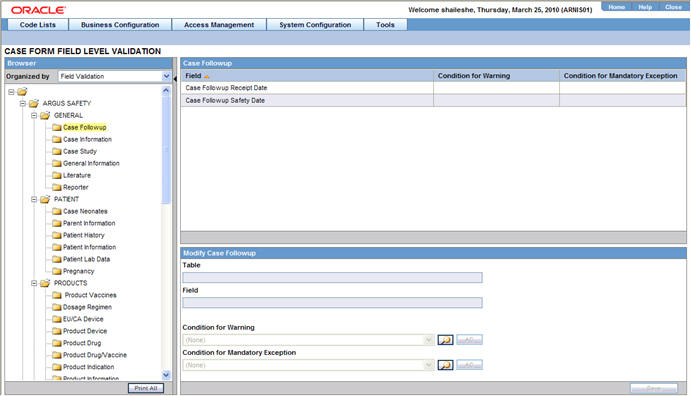Select the Product Drug tree item
The image size is (691, 396).
point(82,343)
